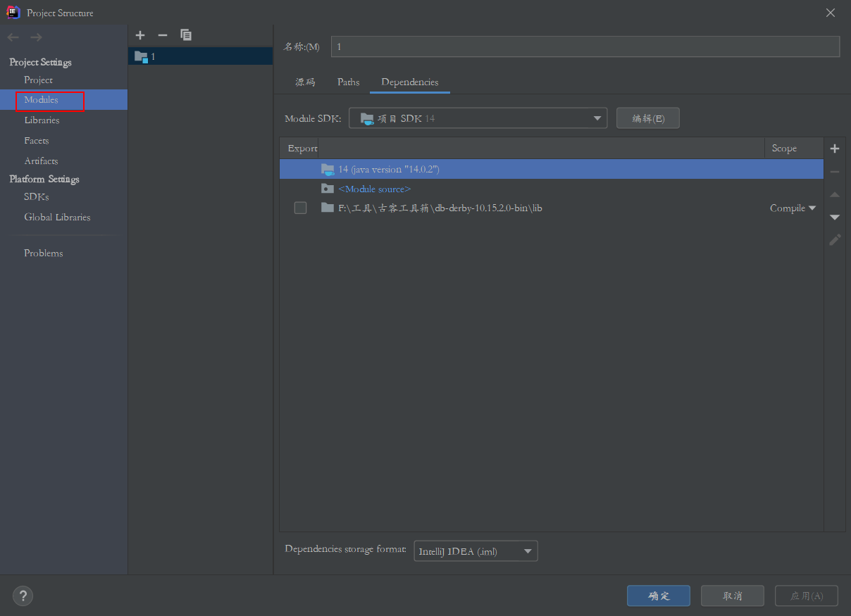
Task: Click the copy module icon
Action: pos(185,35)
